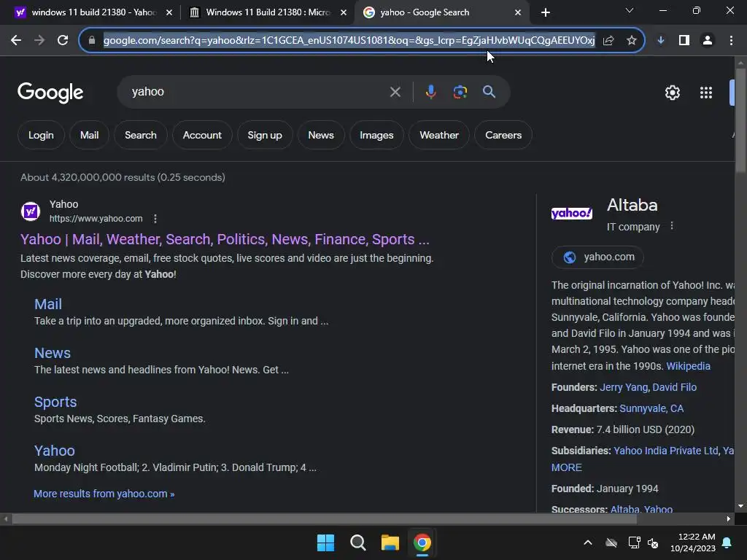Click the Yahoo logo in knowledge panel
The image size is (747, 560).
pos(572,214)
